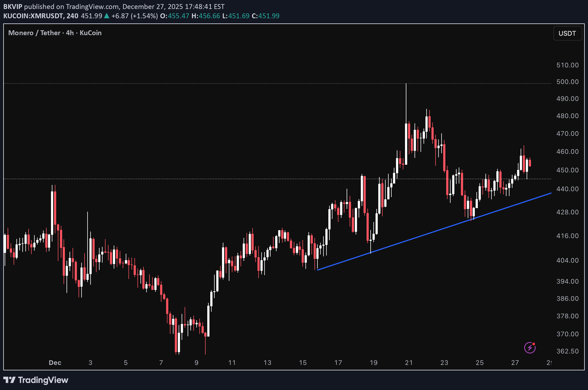Click the 27 date marker on time axis

(515, 363)
